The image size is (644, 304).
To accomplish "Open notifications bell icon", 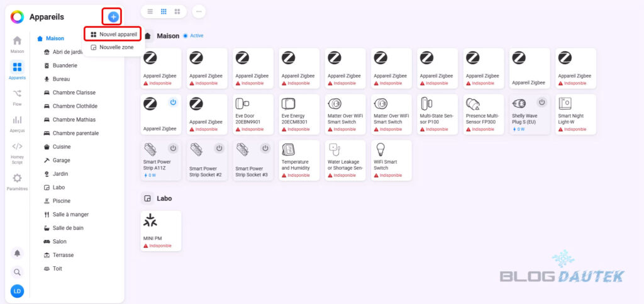I will coord(17,253).
